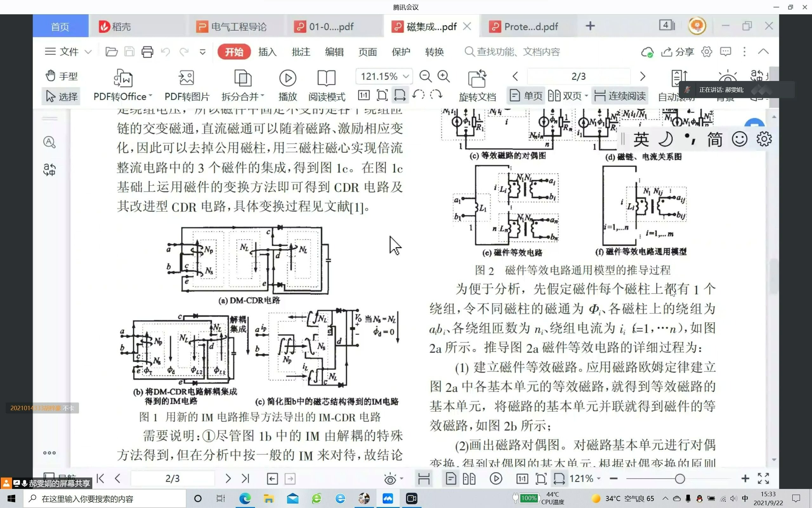The width and height of the screenshot is (812, 508).
Task: Click the save disk icon
Action: [x=129, y=52]
